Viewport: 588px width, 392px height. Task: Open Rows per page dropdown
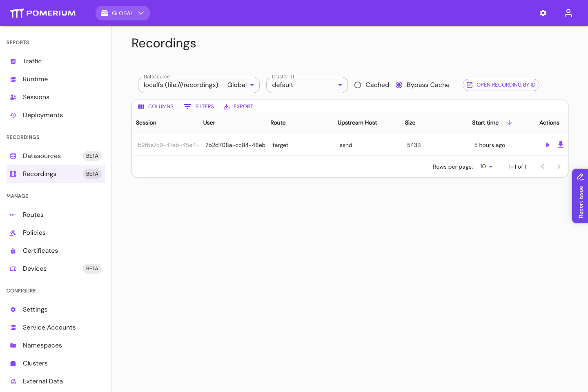pyautogui.click(x=486, y=167)
